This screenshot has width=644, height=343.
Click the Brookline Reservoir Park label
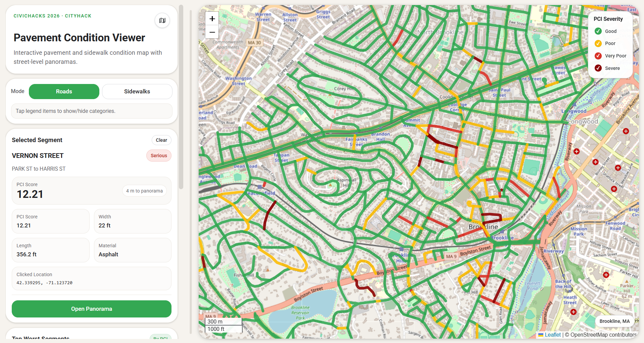click(x=300, y=313)
